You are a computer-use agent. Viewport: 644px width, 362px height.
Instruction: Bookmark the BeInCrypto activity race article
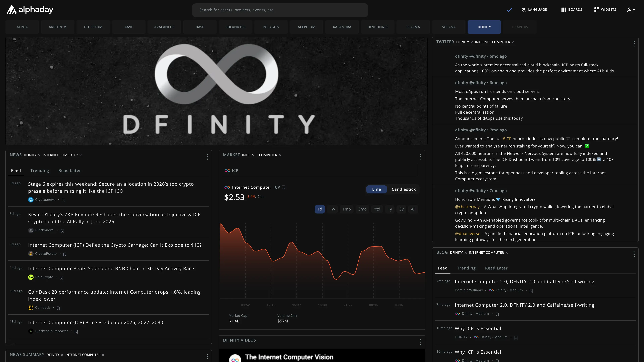[62, 278]
